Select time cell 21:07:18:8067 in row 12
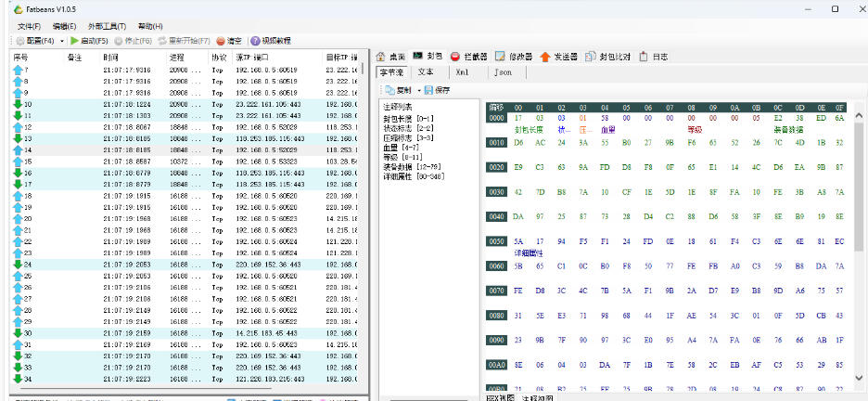The height and width of the screenshot is (401, 868). point(127,127)
